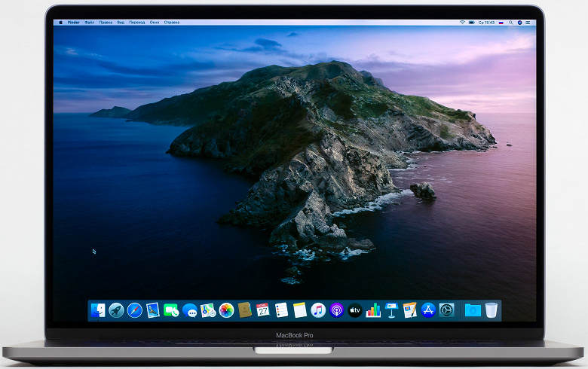The width and height of the screenshot is (588, 369).
Task: Open Preview app icon in Dock
Action: (153, 310)
